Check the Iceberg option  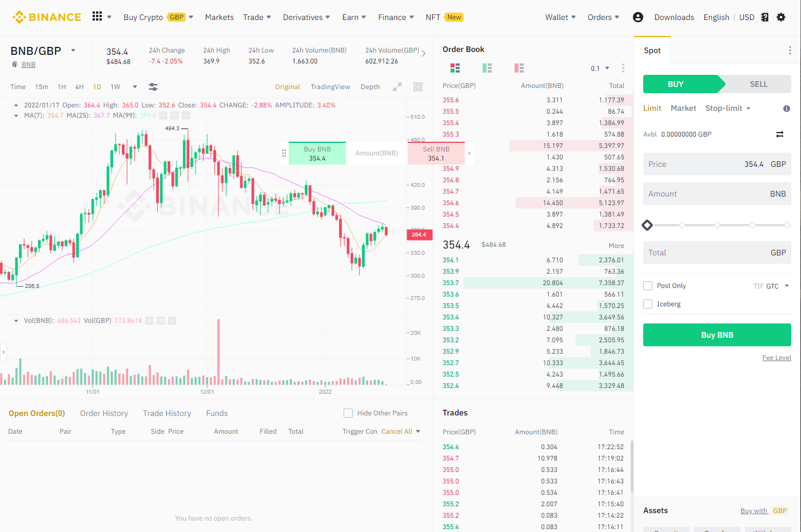pos(647,303)
